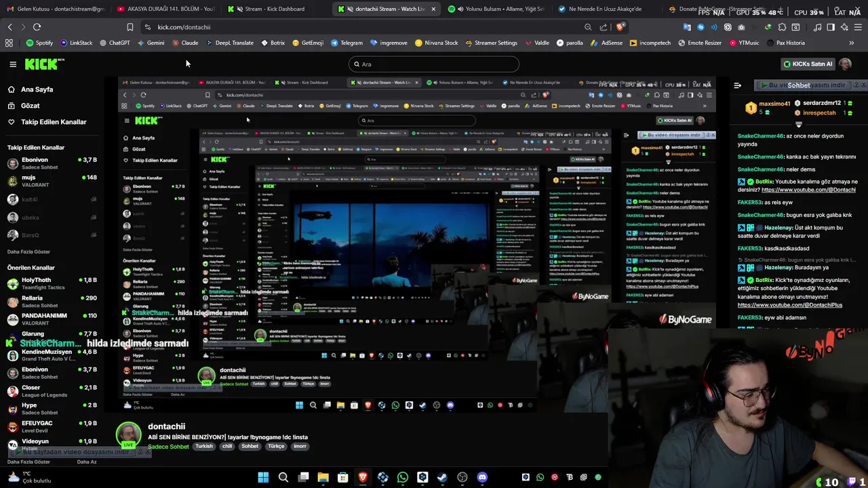
Task: Open the Emote Resizer bookmark
Action: point(699,43)
